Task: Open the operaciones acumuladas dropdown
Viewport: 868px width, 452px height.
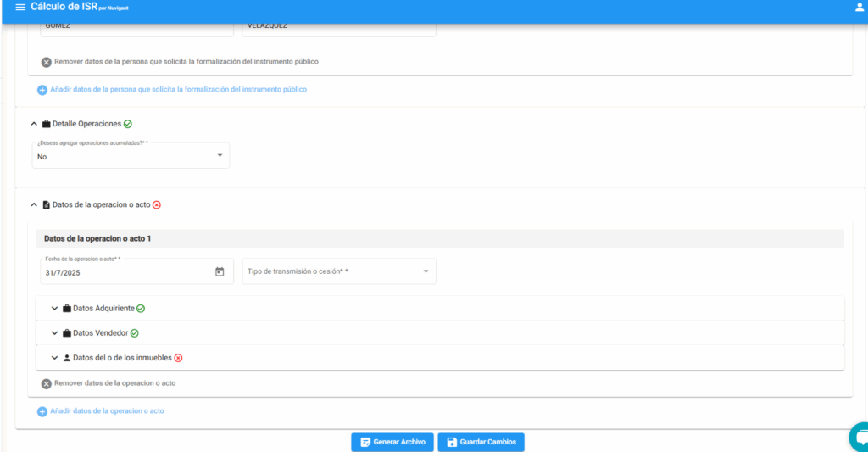Action: [x=131, y=156]
